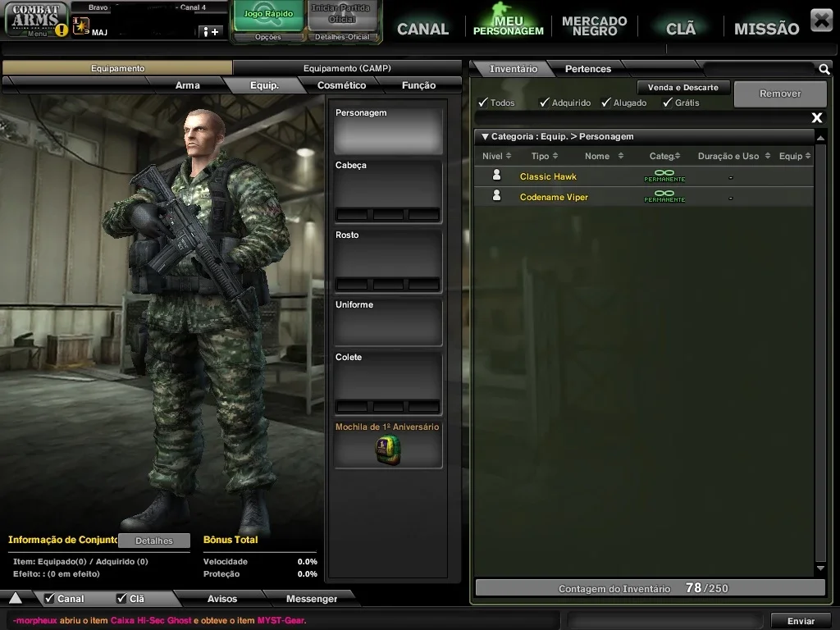Collapse the Categoria Equip. Personagem section
The height and width of the screenshot is (630, 840).
pyautogui.click(x=485, y=137)
